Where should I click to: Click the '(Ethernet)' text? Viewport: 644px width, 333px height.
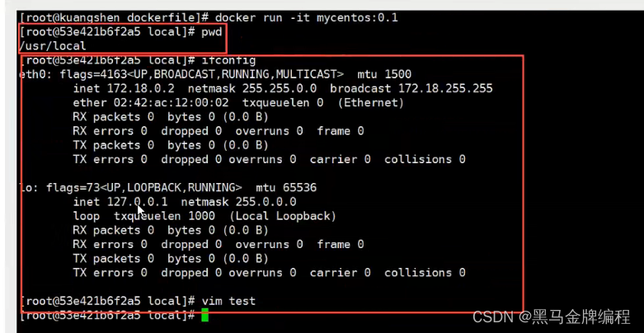tap(371, 103)
